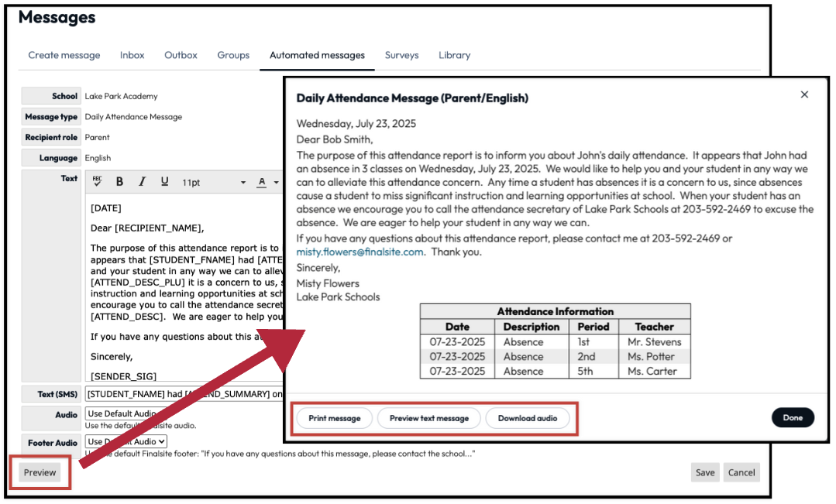Click the text color A button
Viewport: 836px width, 504px height.
[262, 182]
